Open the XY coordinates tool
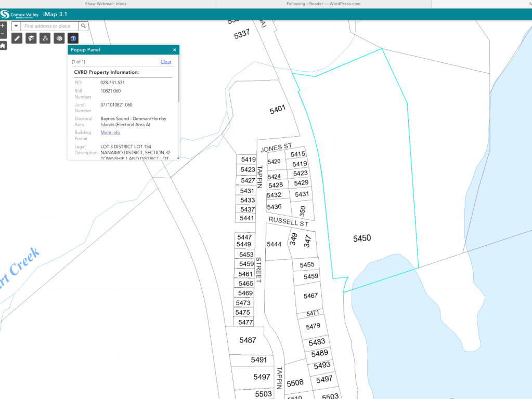 (x=45, y=38)
